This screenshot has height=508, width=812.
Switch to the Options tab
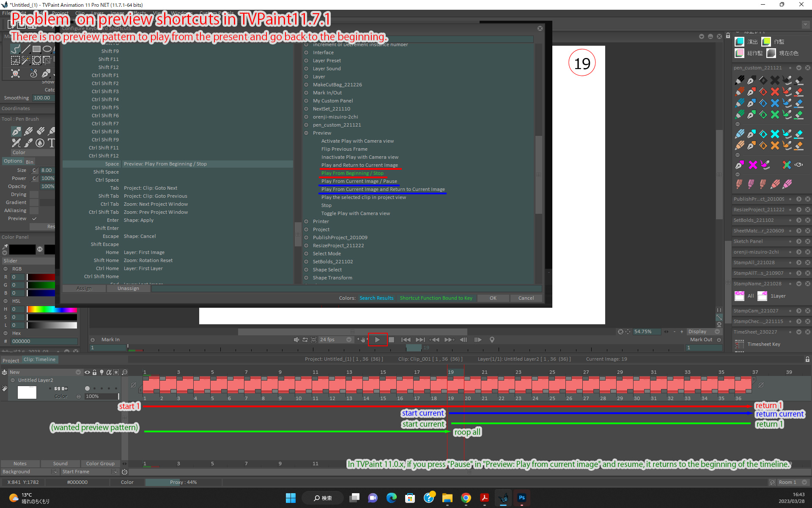tap(13, 161)
